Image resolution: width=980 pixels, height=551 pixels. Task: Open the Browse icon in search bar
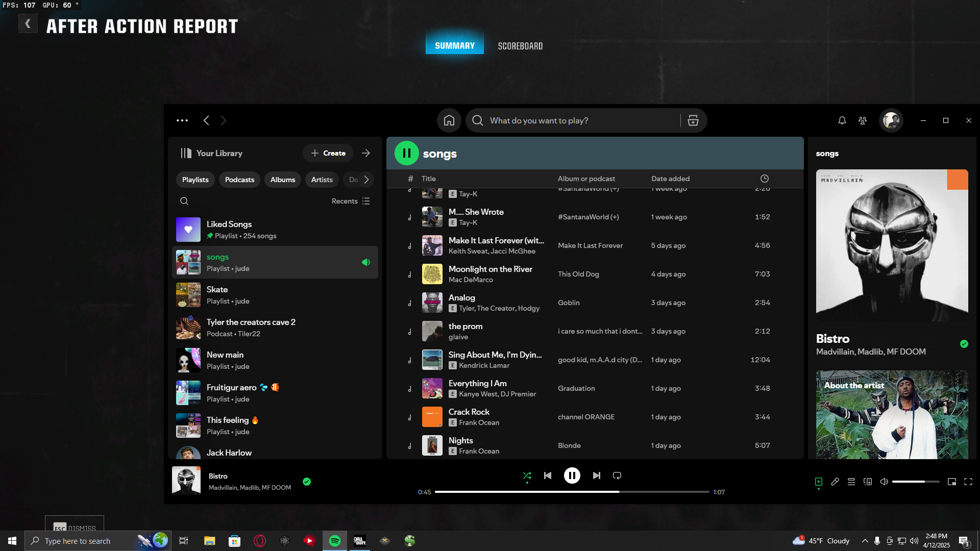point(693,120)
